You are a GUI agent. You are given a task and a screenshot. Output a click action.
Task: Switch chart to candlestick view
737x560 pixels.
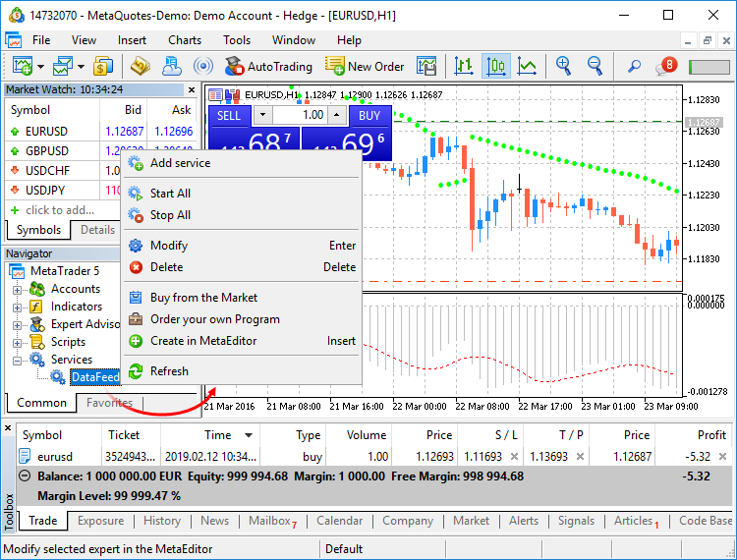point(495,66)
